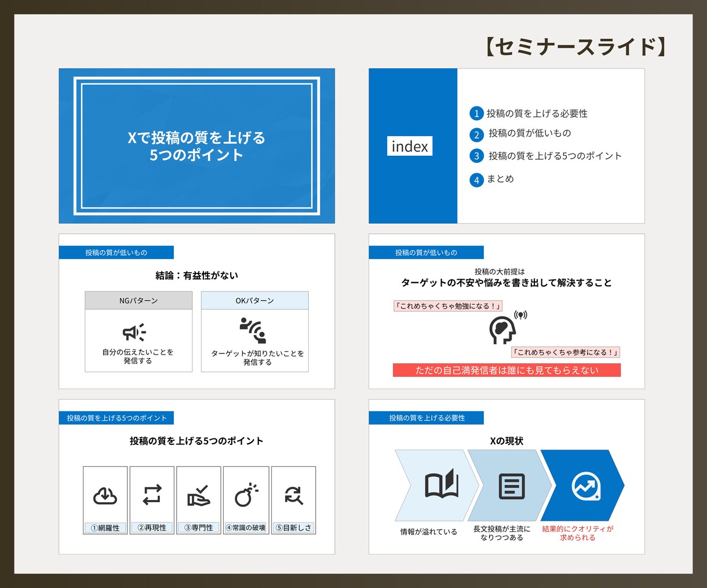Screen dimensions: 707x588
Task: Click the ①網羅性 label
Action: coord(105,528)
